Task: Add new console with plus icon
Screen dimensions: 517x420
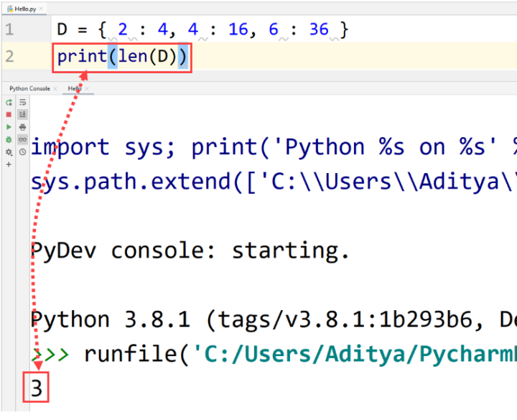Action: coord(9,164)
